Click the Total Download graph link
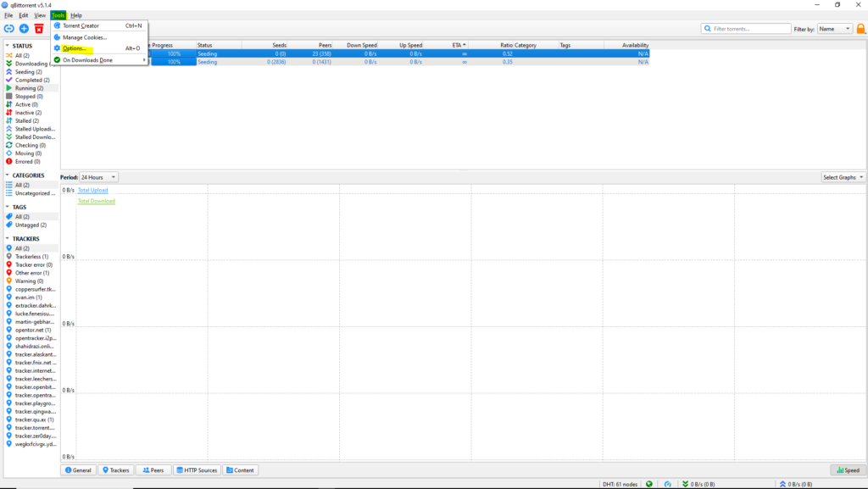868x489 pixels. 97,201
